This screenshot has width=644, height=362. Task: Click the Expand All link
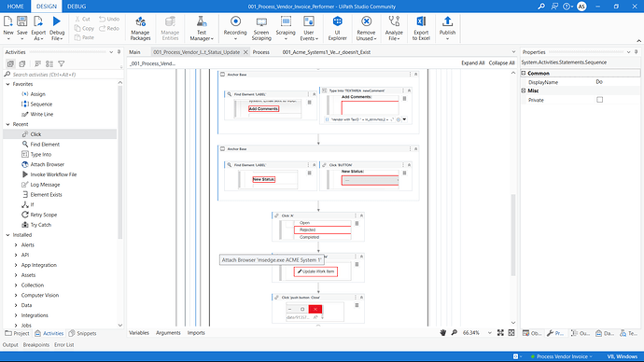[x=472, y=63]
